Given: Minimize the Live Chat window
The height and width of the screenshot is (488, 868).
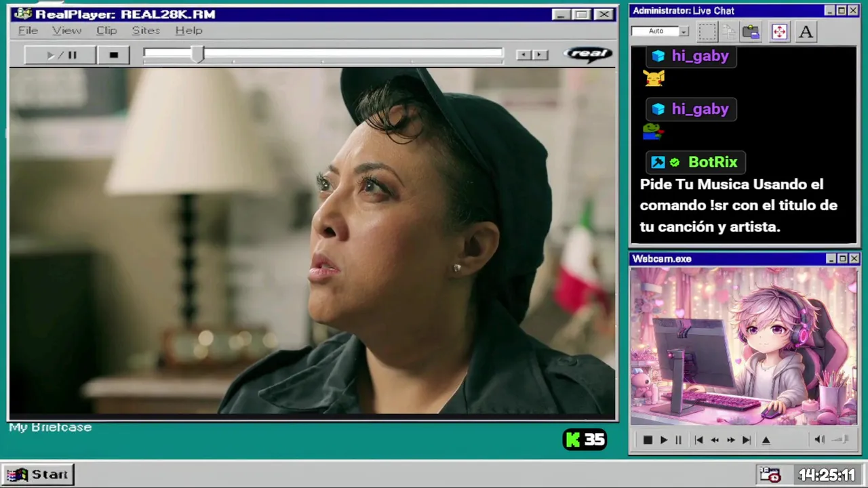Looking at the screenshot, I should pyautogui.click(x=829, y=11).
